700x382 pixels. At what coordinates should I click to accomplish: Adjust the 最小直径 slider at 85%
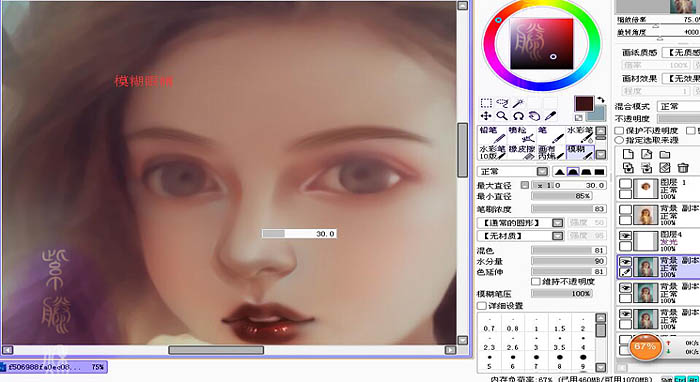(562, 196)
